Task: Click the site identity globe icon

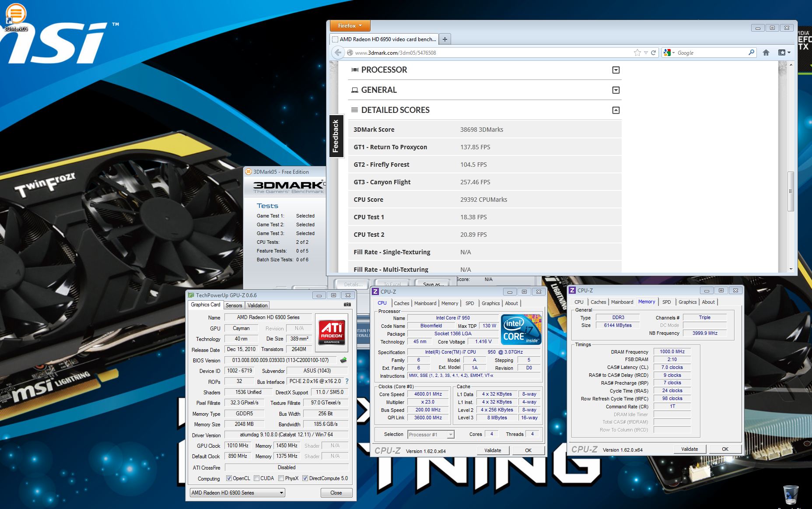Action: pos(350,53)
